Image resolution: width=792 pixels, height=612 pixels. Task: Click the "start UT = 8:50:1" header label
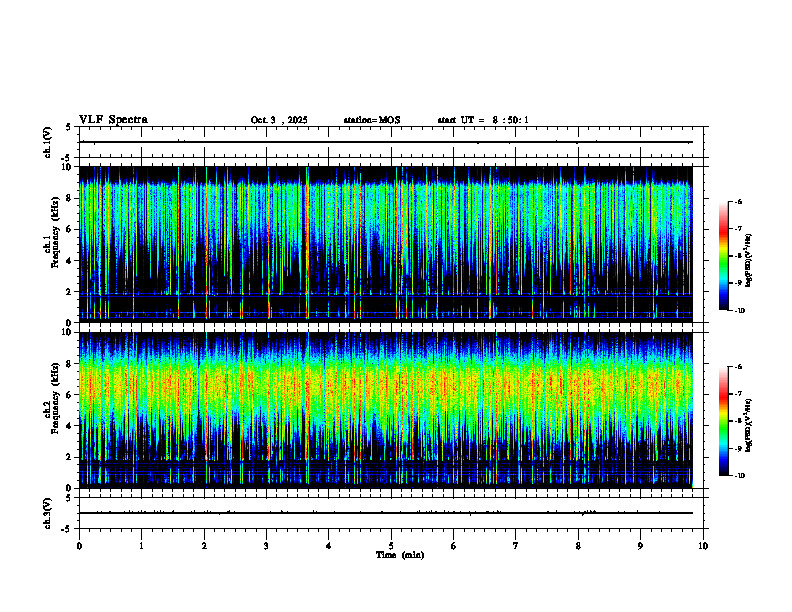[x=483, y=120]
